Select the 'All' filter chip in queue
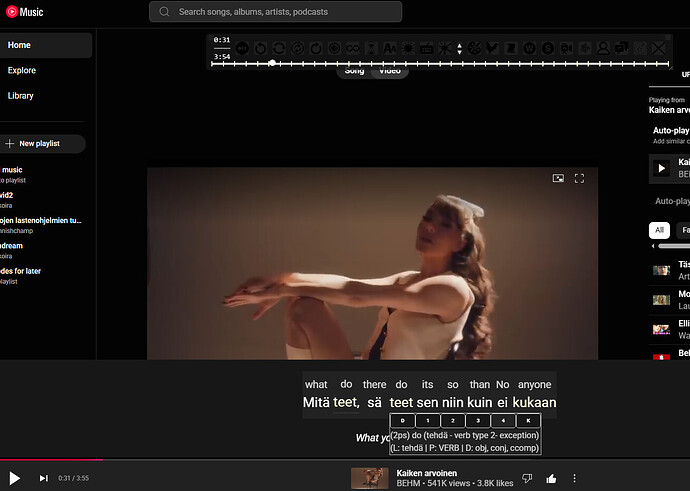690x491 pixels. [x=659, y=230]
